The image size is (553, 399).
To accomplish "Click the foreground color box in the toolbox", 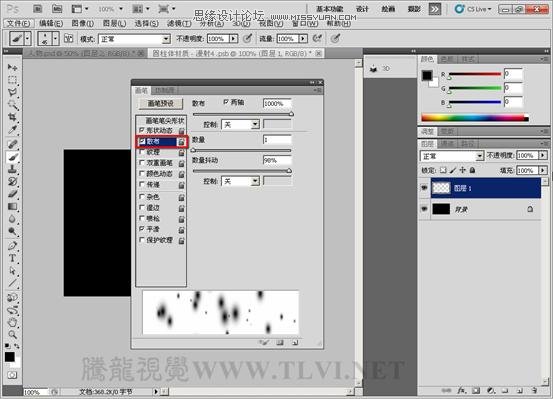I will point(10,357).
